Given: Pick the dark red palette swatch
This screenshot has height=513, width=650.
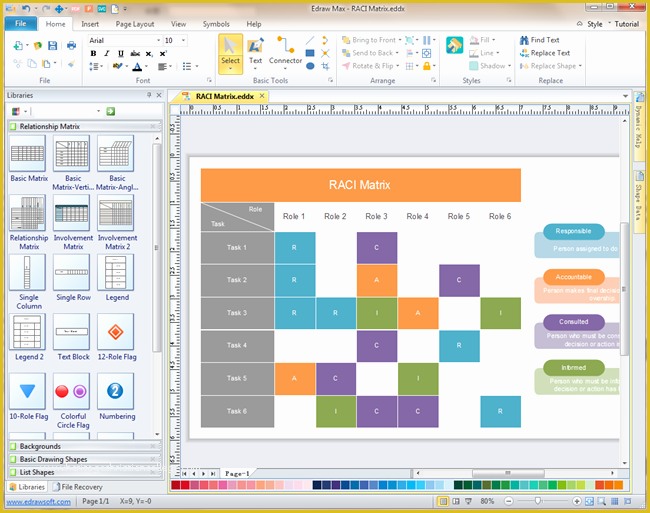Looking at the screenshot, I should click(x=175, y=485).
